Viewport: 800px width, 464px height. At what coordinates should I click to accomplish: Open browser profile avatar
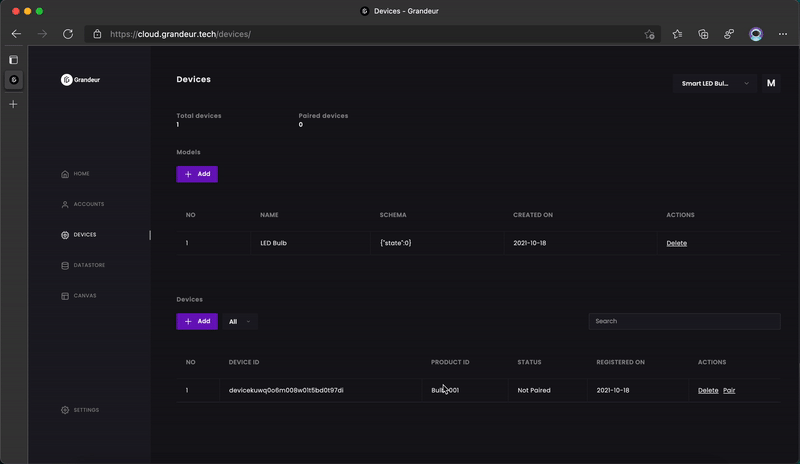pos(756,34)
